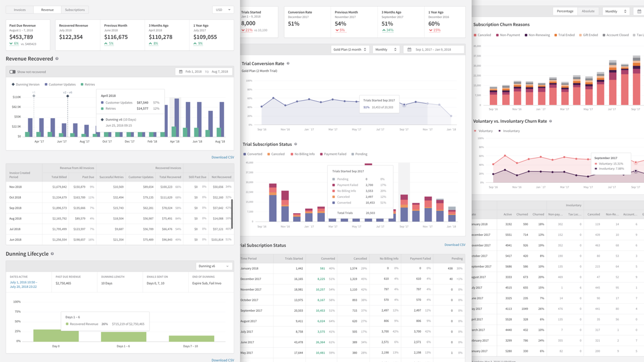Open the Dunning v6 version dropdown

pyautogui.click(x=214, y=266)
